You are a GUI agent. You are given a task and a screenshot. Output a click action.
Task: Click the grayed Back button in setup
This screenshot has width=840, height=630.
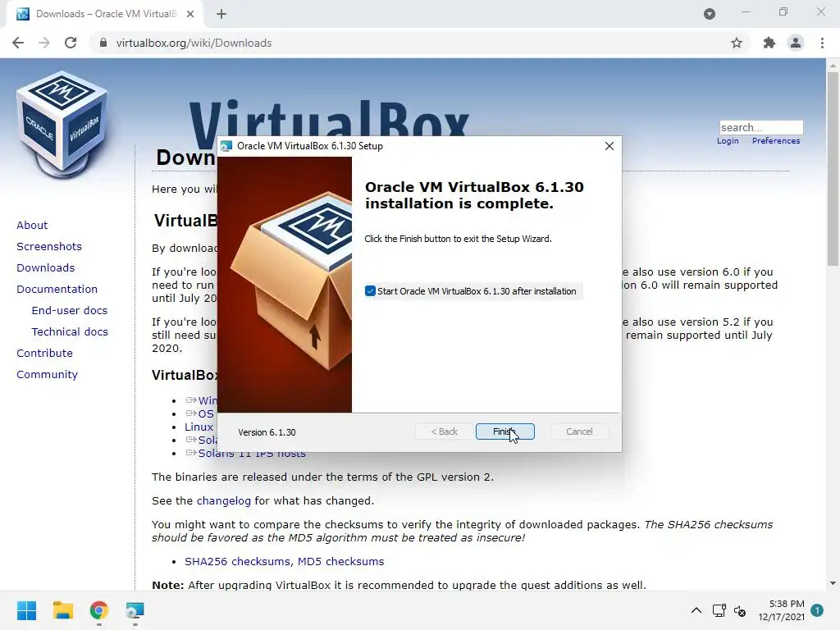(x=444, y=431)
